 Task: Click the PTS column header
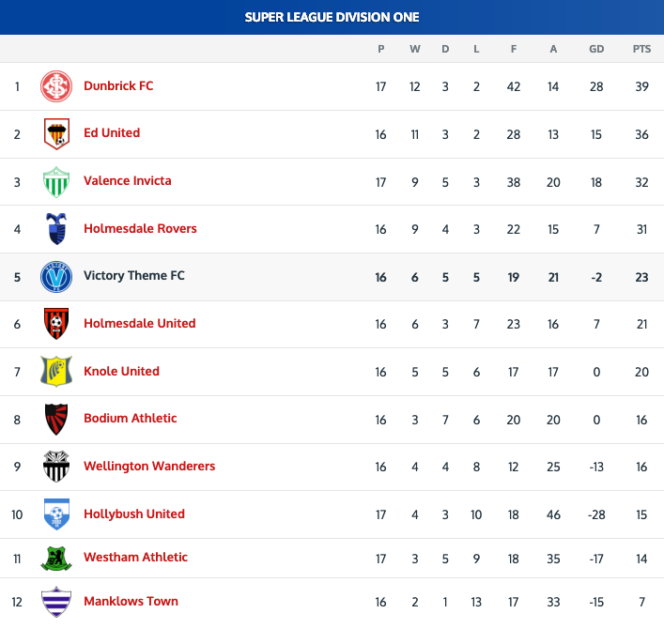pos(641,49)
